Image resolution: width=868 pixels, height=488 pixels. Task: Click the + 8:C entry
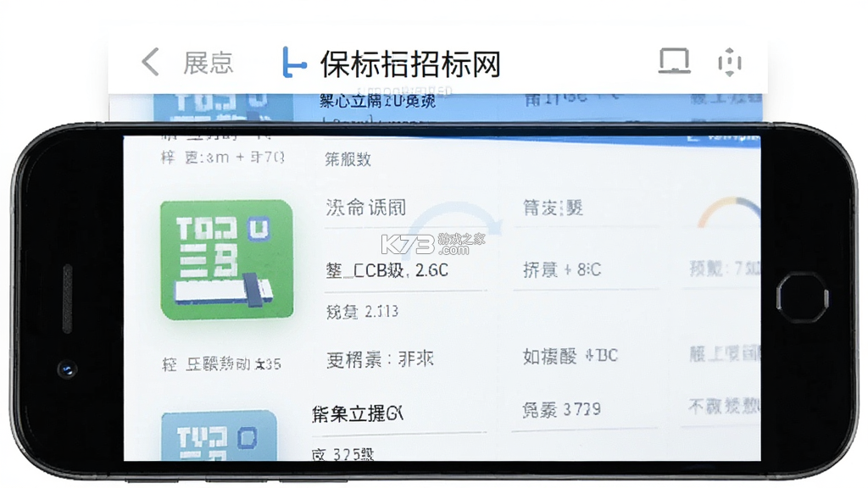(562, 269)
